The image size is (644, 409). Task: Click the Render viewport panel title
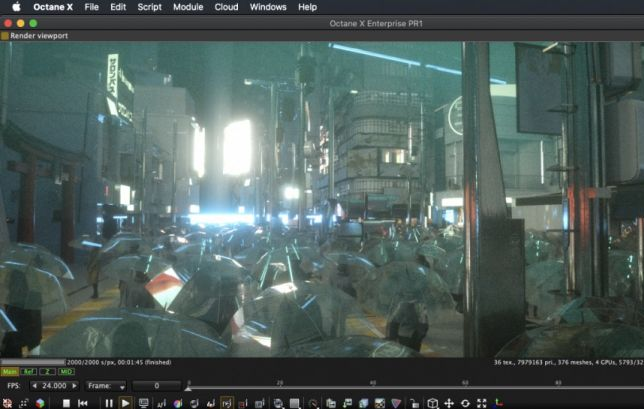click(x=39, y=36)
